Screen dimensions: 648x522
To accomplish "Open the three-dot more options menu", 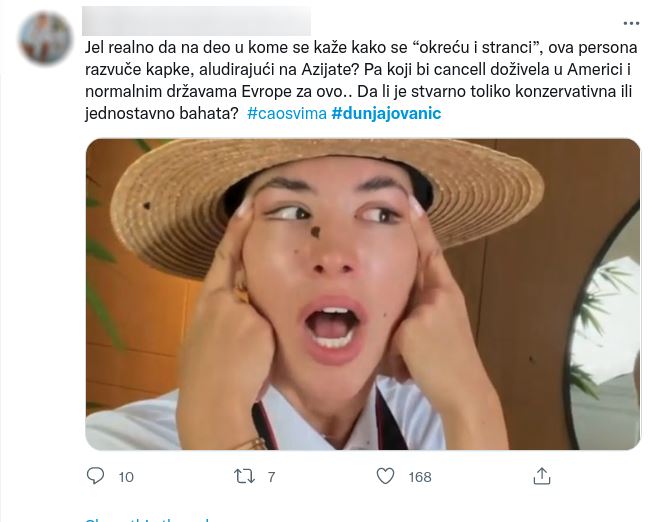I will tap(630, 23).
